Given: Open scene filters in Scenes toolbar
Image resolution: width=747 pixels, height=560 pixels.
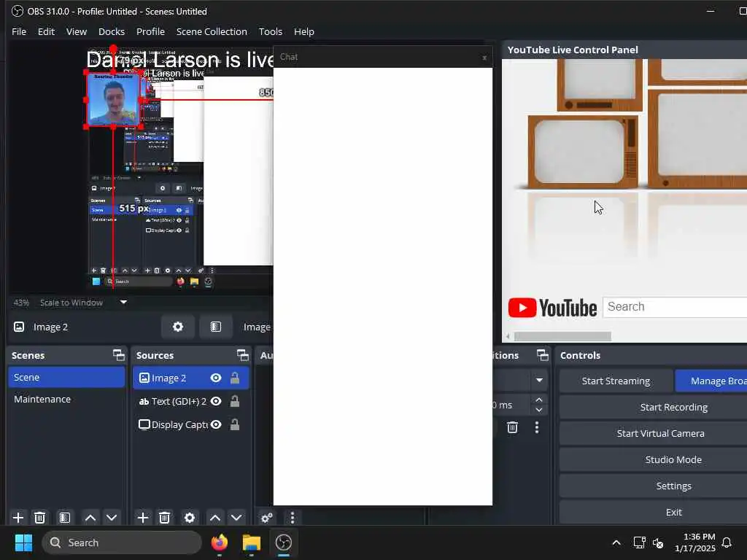Looking at the screenshot, I should [x=65, y=518].
